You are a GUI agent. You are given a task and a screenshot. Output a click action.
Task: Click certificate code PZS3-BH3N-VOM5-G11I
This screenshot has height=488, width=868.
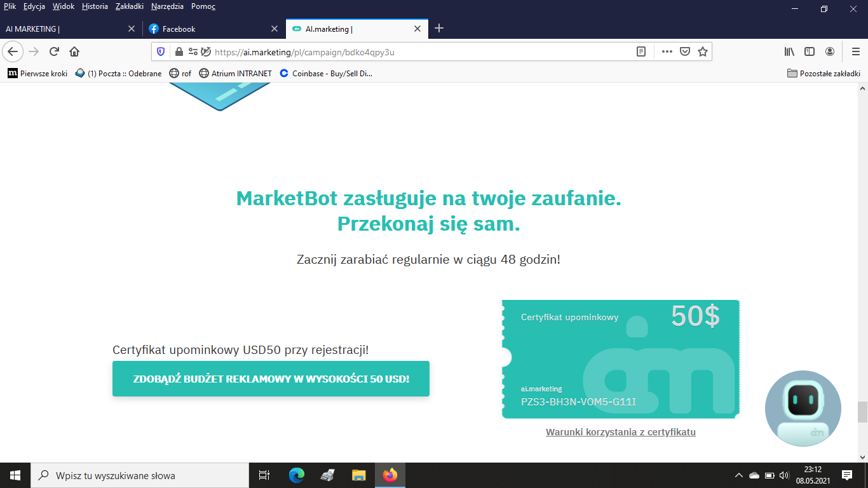tap(578, 402)
